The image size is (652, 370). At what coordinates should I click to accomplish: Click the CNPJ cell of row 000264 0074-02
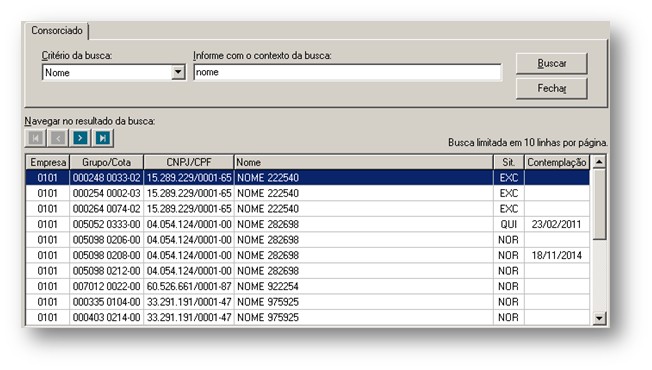tap(189, 209)
